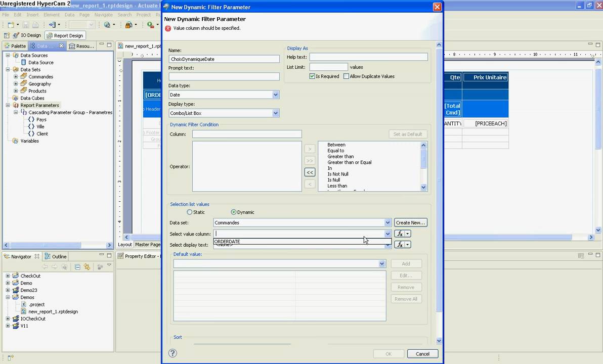603x364 pixels.
Task: Click the globe View Report toolbar icon
Action: coord(107,25)
